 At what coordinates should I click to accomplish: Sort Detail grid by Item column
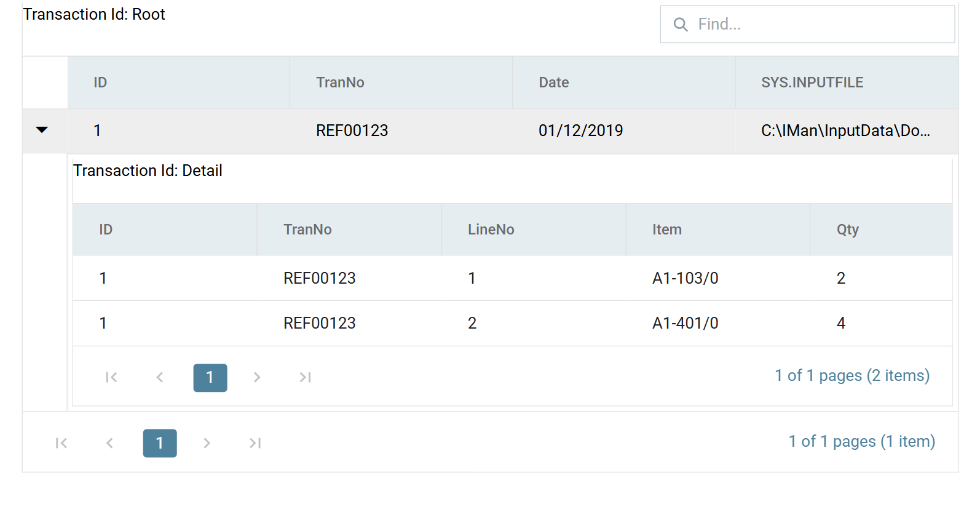pyautogui.click(x=718, y=230)
